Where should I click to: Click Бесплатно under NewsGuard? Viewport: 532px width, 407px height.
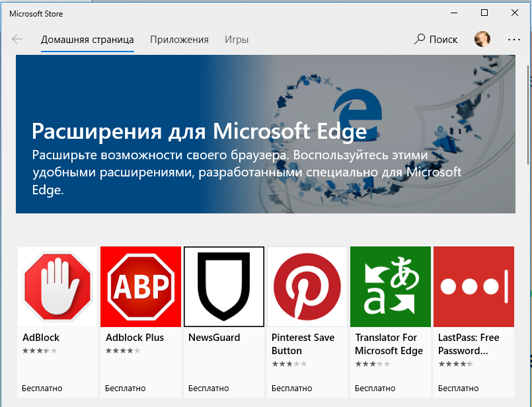209,388
